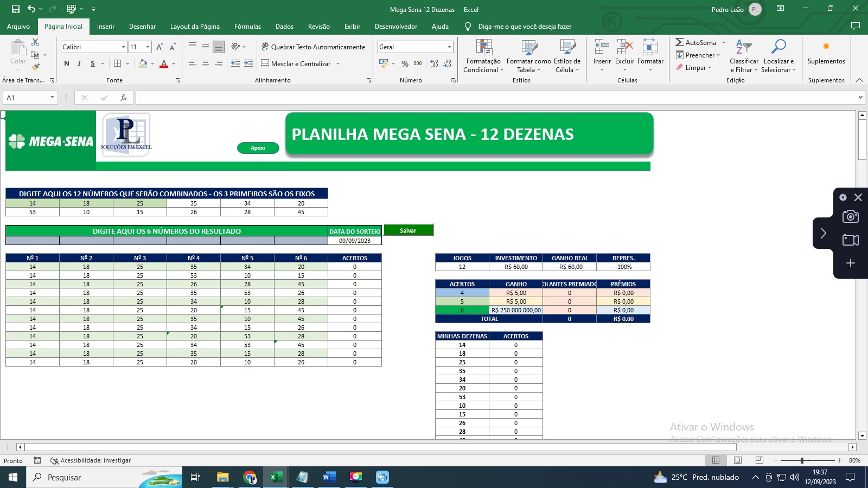Screen dimensions: 868x488
Task: Toggle bold formatting
Action: click(67, 63)
